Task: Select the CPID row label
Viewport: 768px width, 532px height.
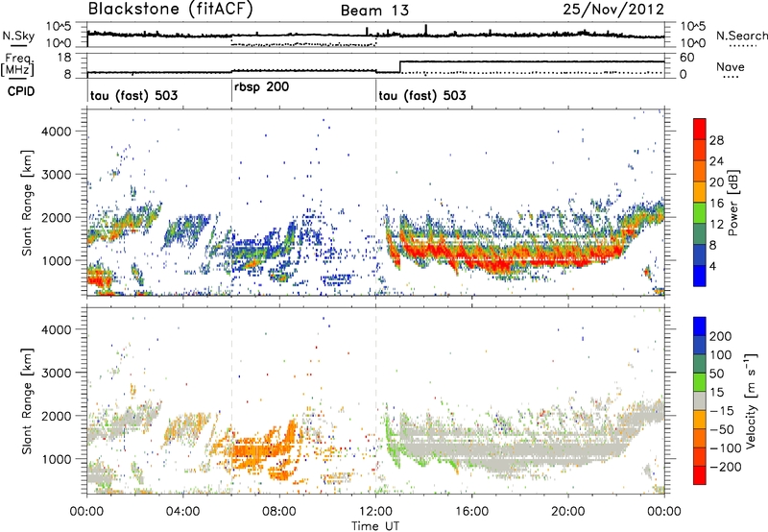Action: click(21, 91)
